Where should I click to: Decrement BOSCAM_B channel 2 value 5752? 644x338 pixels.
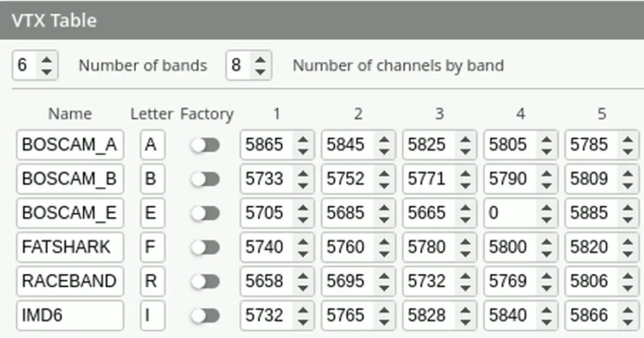coord(384,184)
